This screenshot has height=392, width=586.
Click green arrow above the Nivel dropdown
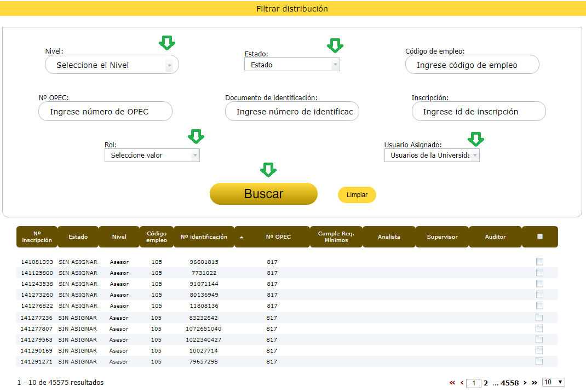coord(166,43)
